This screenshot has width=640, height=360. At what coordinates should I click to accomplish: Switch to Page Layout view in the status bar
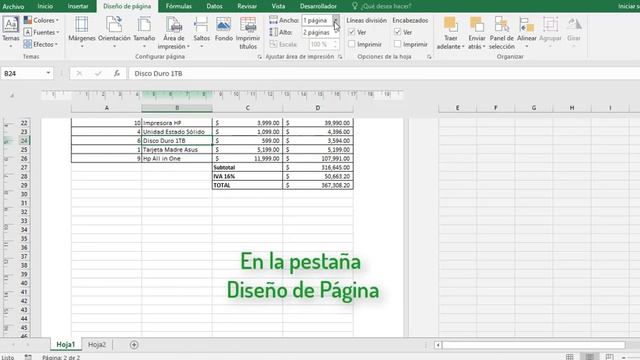tap(589, 357)
